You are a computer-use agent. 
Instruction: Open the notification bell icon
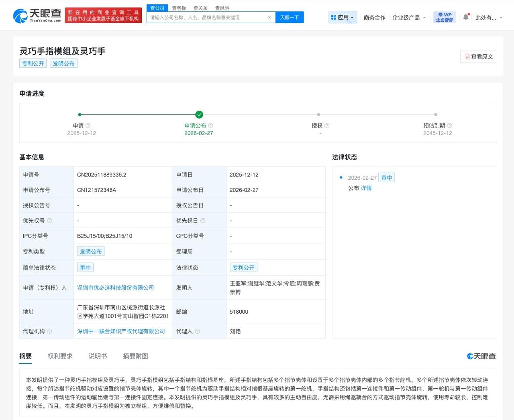click(x=465, y=17)
